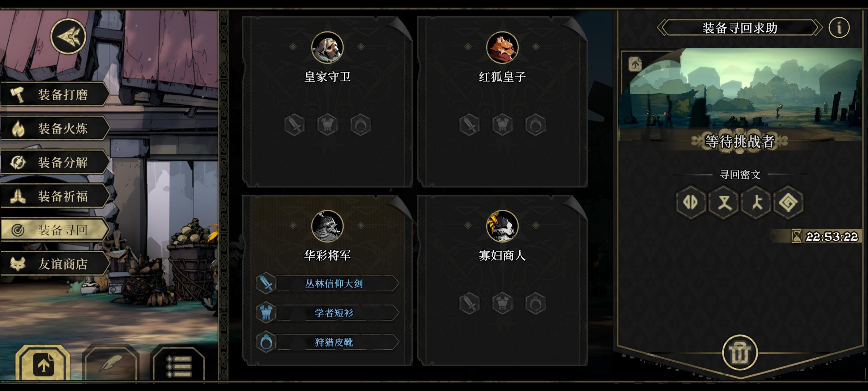
Task: Open the 友谊商店 shop entry
Action: pyautogui.click(x=54, y=264)
